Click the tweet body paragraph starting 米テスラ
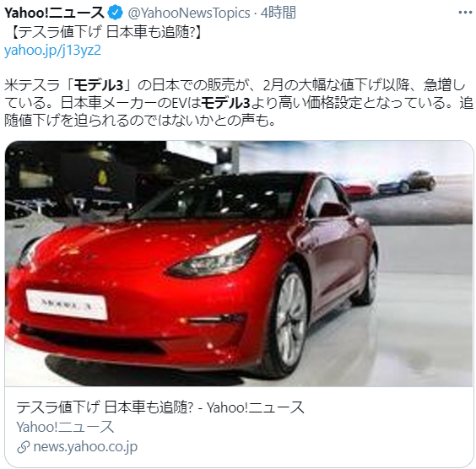476x469 pixels. pos(239,103)
